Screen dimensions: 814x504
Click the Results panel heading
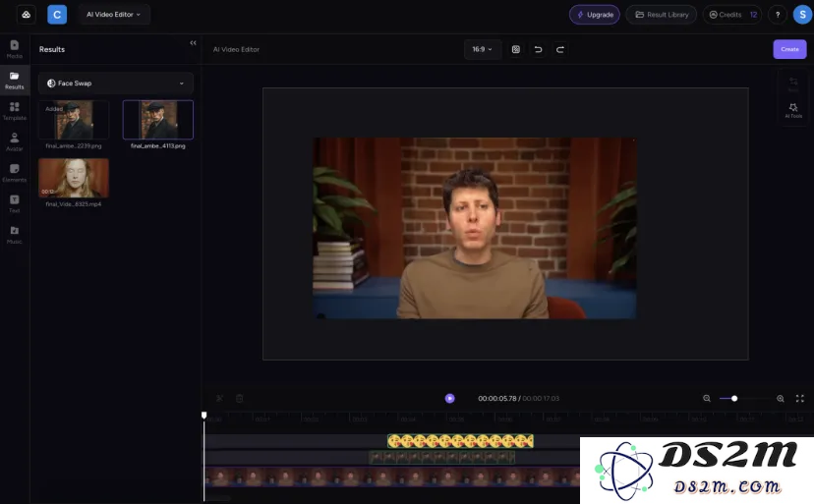[x=52, y=49]
